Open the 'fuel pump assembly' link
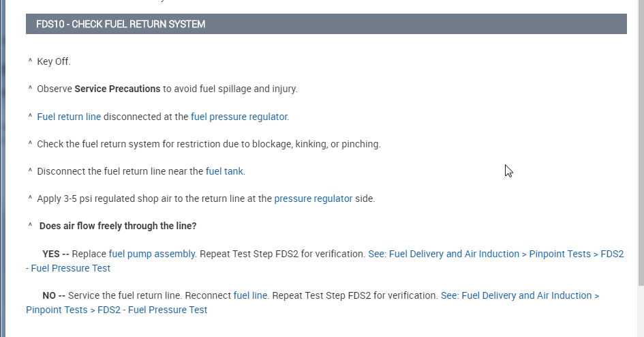This screenshot has width=644, height=337. click(152, 254)
